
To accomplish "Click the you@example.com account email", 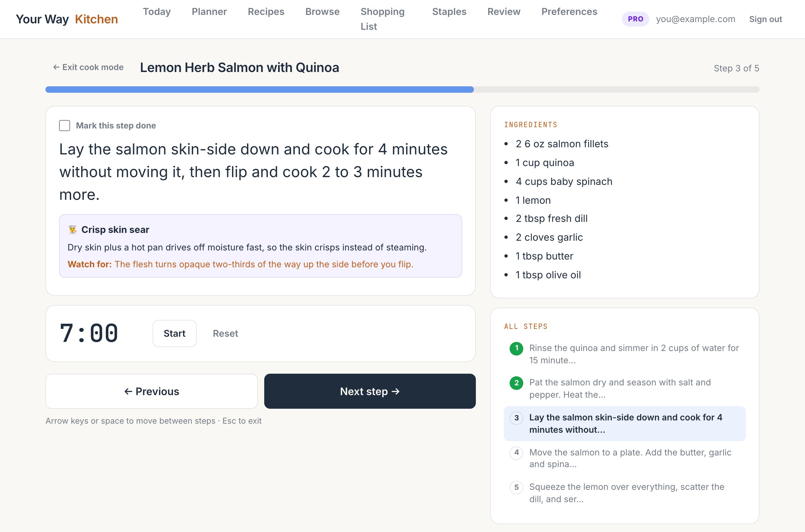I will pyautogui.click(x=695, y=19).
